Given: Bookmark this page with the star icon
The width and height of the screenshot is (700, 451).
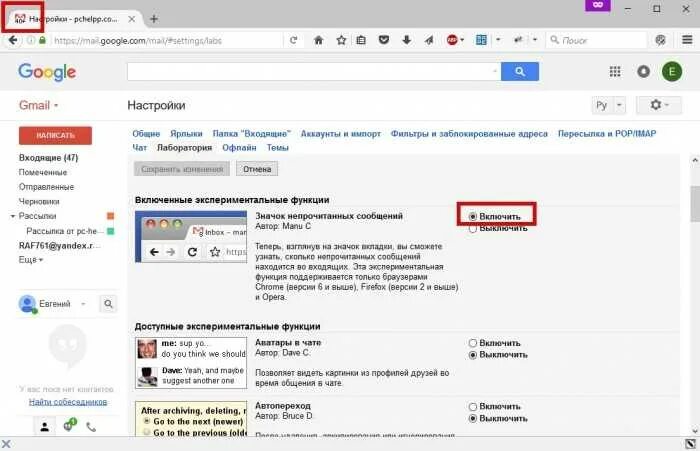Looking at the screenshot, I should coord(342,40).
